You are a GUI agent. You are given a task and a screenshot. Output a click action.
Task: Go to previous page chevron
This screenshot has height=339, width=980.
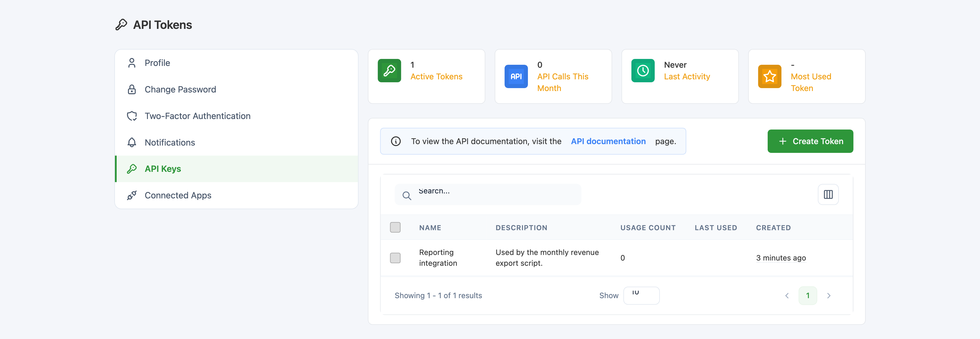787,296
